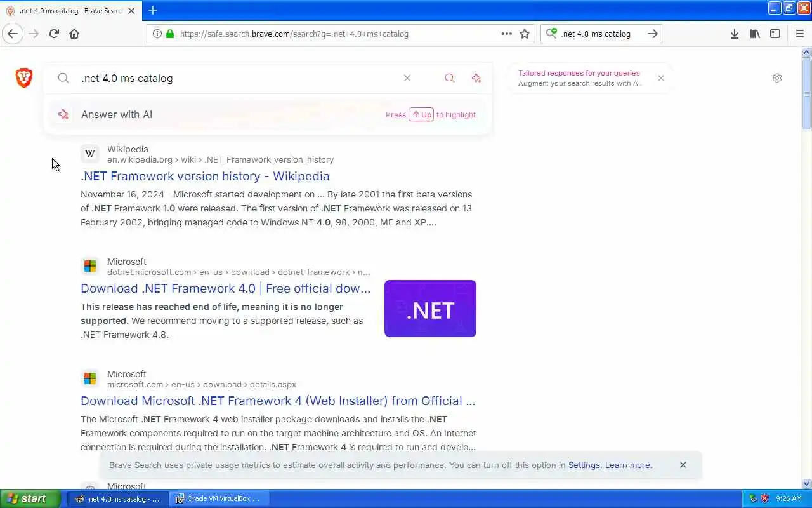Click the Wikipedia W favicon

point(90,154)
